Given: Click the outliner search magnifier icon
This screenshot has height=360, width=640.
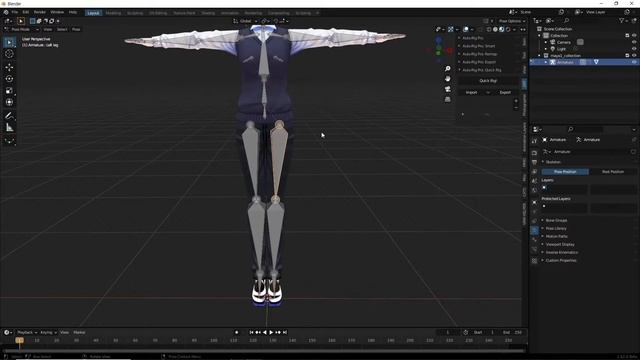Looking at the screenshot, I should tap(567, 21).
